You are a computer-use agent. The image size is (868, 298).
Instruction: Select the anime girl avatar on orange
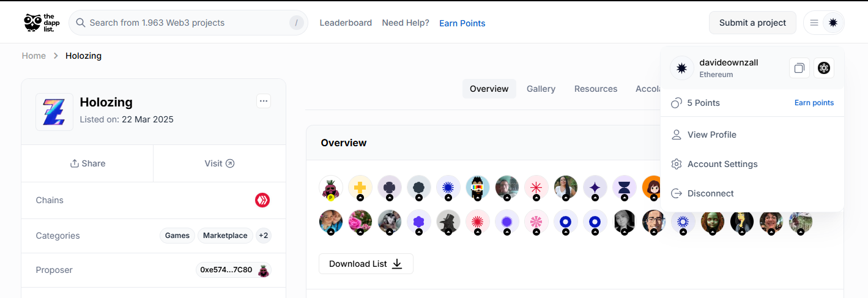[652, 187]
